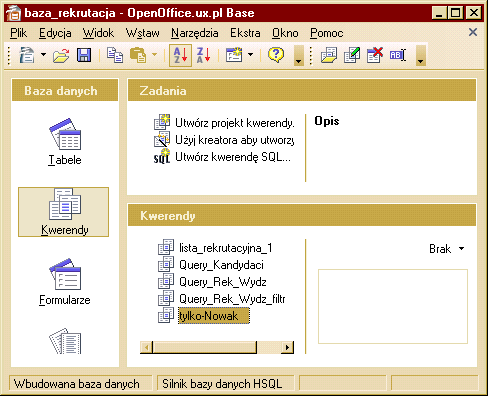Click the New document toolbar icon

(27, 55)
